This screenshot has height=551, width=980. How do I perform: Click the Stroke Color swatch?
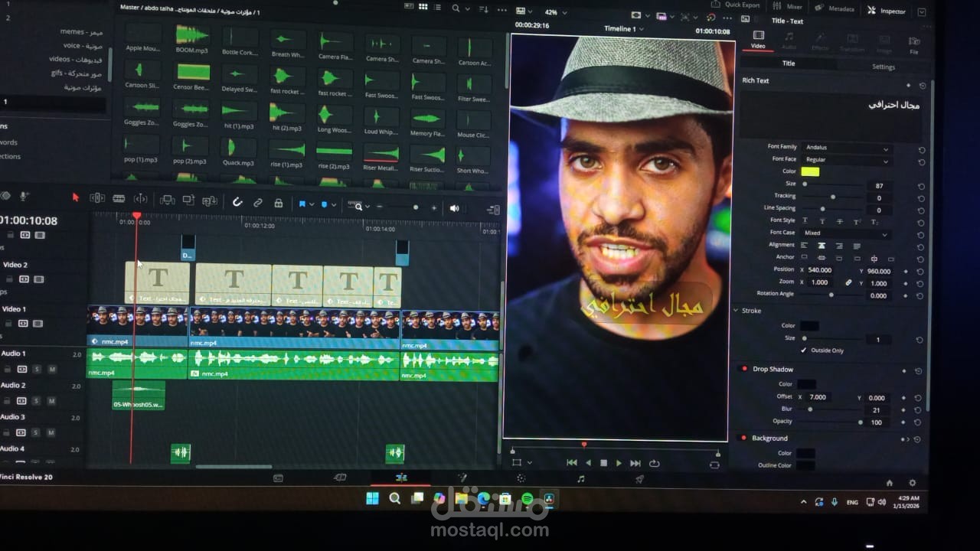pos(809,326)
